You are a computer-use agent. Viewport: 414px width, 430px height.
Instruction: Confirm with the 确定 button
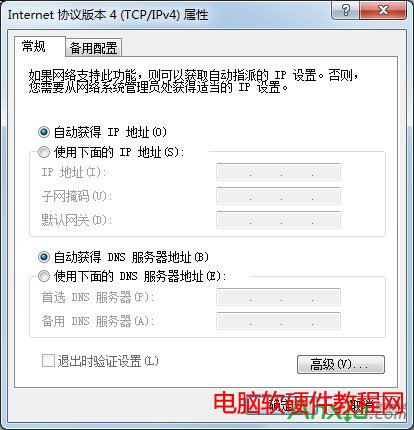tap(281, 405)
